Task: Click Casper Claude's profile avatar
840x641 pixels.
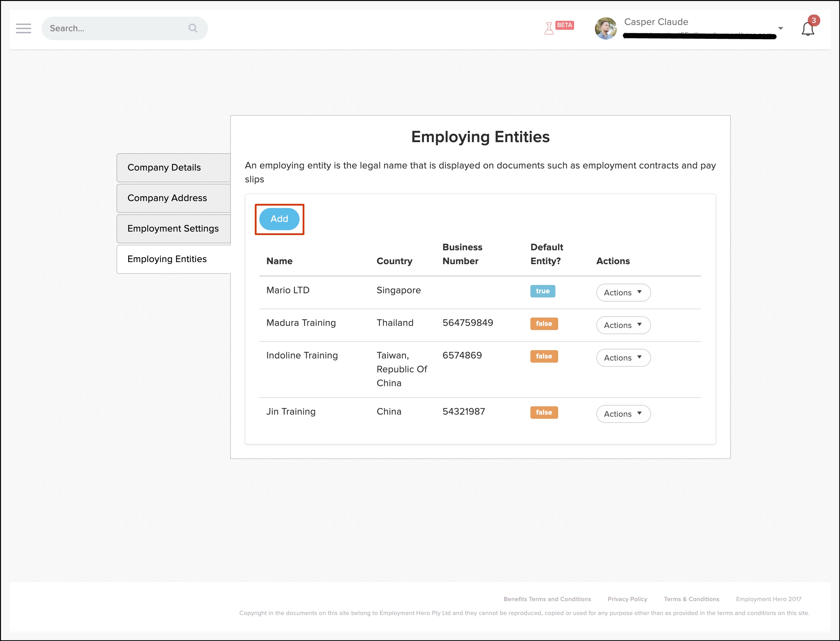Action: pyautogui.click(x=605, y=28)
